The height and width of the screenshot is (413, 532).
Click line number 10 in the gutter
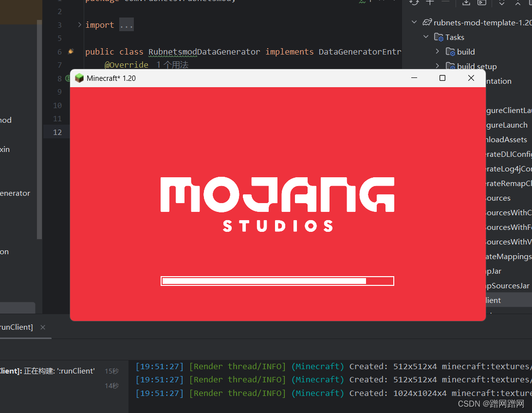point(57,106)
